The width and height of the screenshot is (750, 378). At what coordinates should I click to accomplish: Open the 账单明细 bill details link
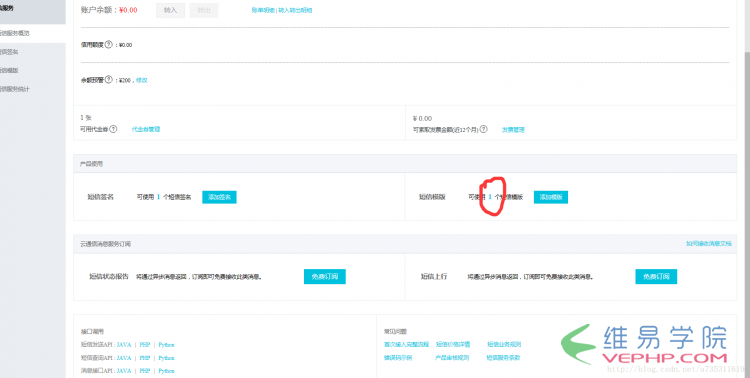click(263, 10)
